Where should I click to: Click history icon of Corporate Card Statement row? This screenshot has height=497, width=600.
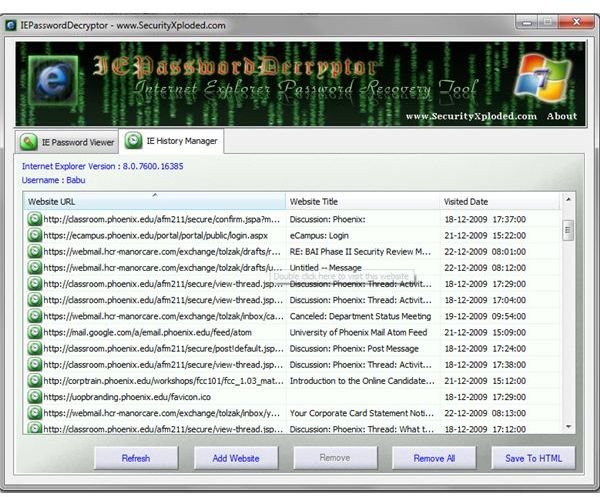tap(34, 413)
